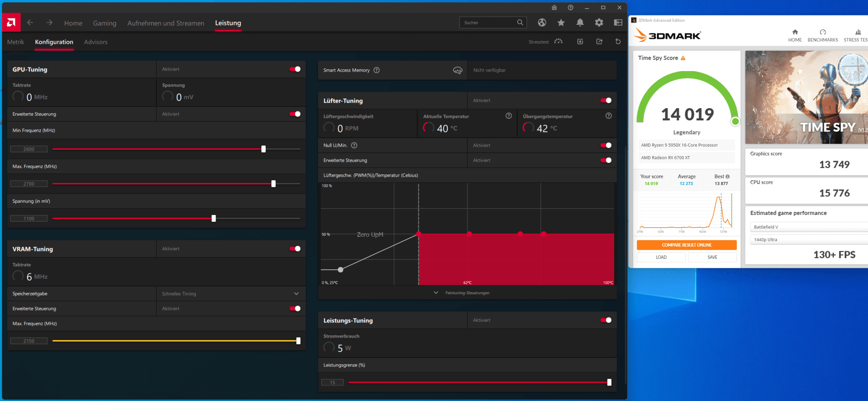The width and height of the screenshot is (868, 401).
Task: Click COMPARE RESULT ONLINE button
Action: 687,245
